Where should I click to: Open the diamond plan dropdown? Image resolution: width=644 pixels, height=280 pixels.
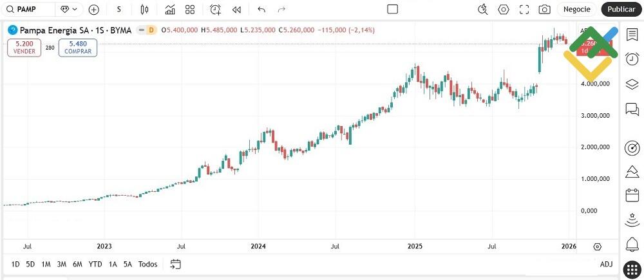point(69,9)
